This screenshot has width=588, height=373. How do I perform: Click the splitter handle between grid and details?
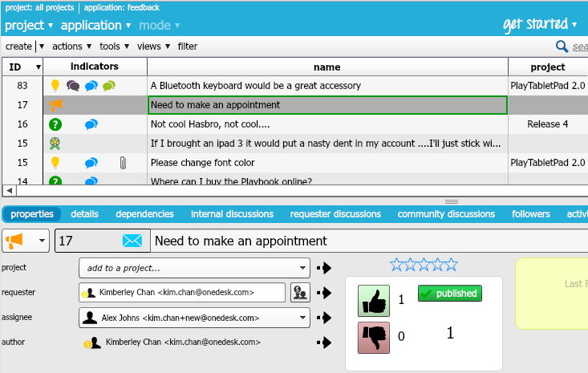(x=451, y=201)
